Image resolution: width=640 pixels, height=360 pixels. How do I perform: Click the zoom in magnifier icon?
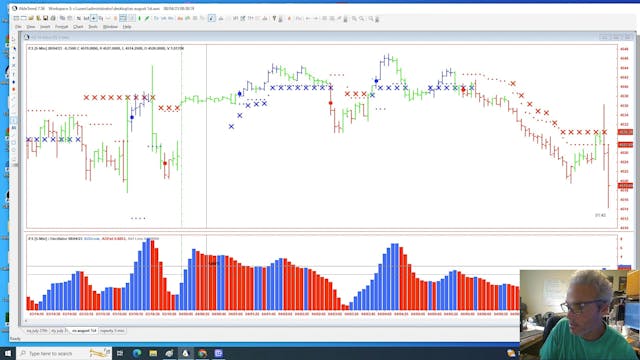[x=354, y=18]
